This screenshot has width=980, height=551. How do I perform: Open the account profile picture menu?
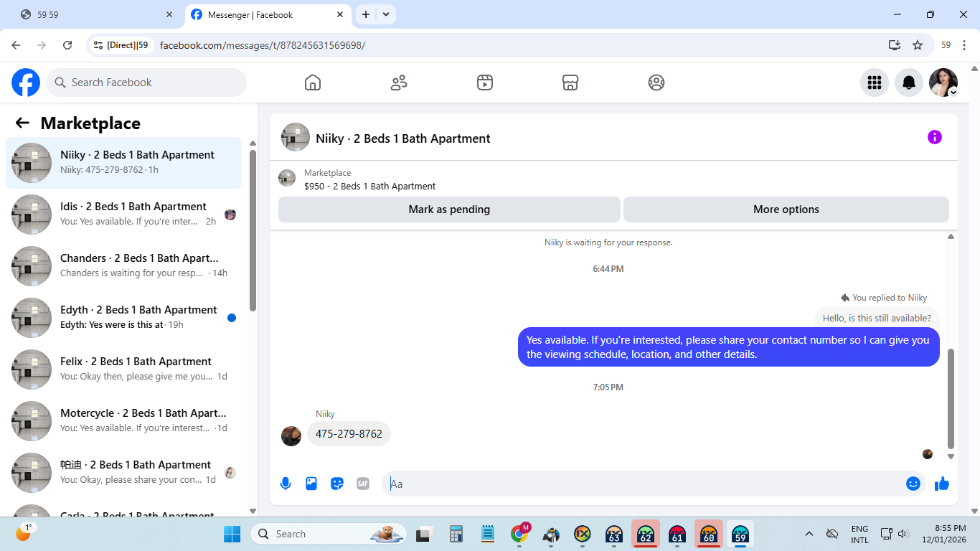tap(943, 83)
